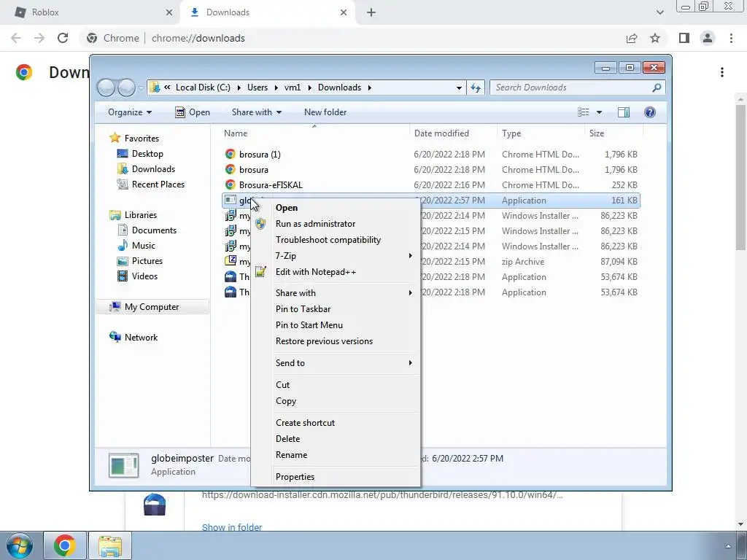Click the Users breadcrumb segment
The width and height of the screenshot is (747, 560).
[258, 87]
